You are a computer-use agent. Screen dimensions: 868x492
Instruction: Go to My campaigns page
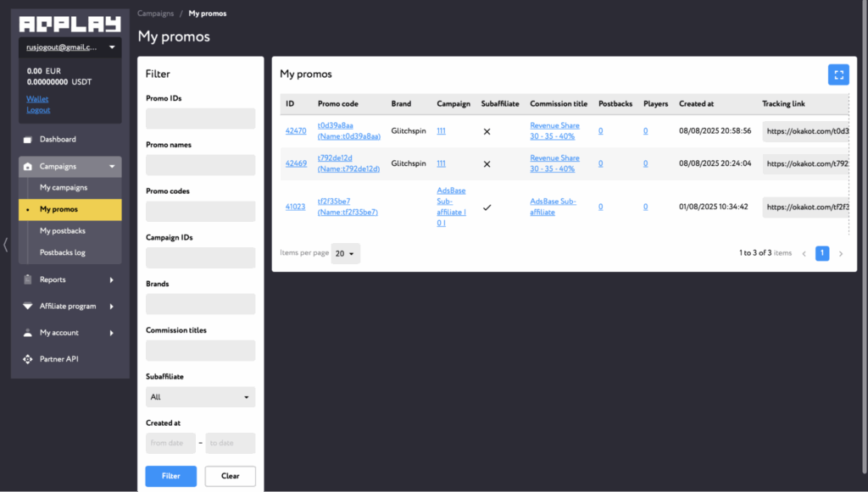pyautogui.click(x=63, y=188)
